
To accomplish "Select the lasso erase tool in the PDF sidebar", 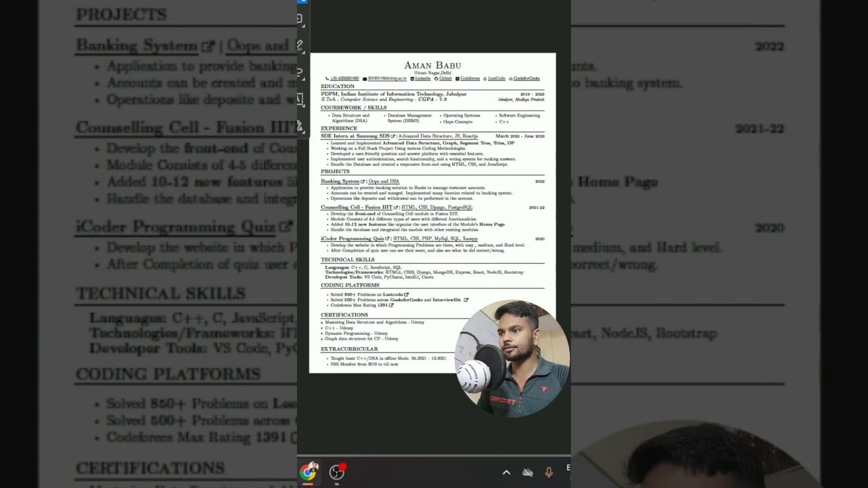I will 300,72.
